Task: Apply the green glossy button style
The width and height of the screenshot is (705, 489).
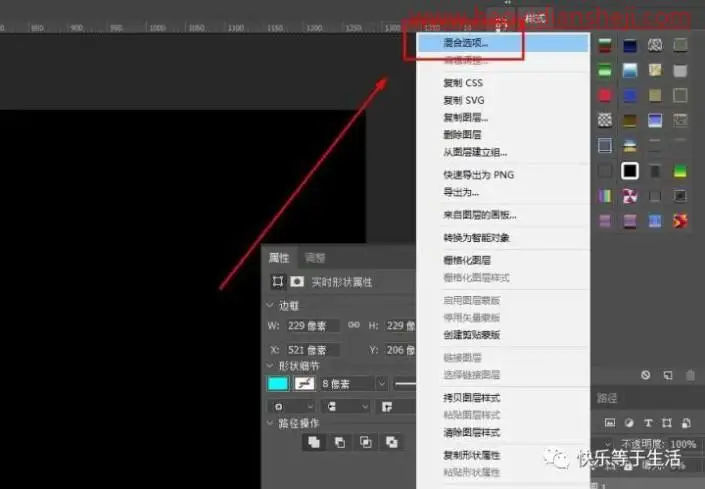Action: pos(605,71)
